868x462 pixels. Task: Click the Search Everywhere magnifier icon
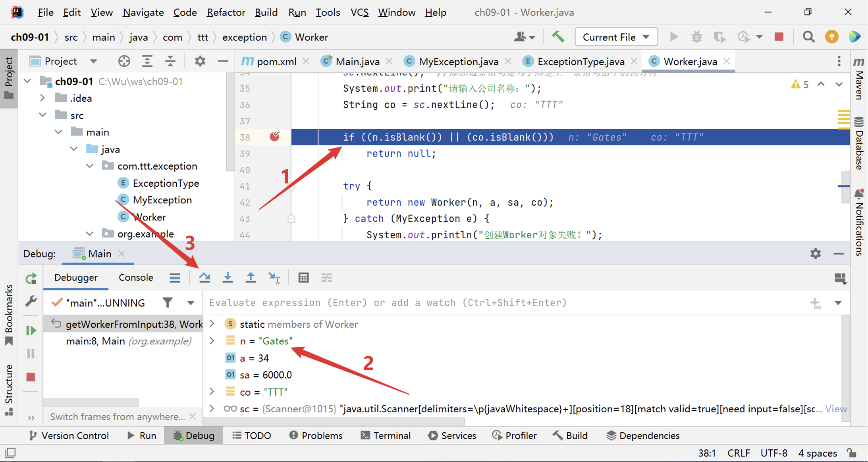tap(808, 37)
